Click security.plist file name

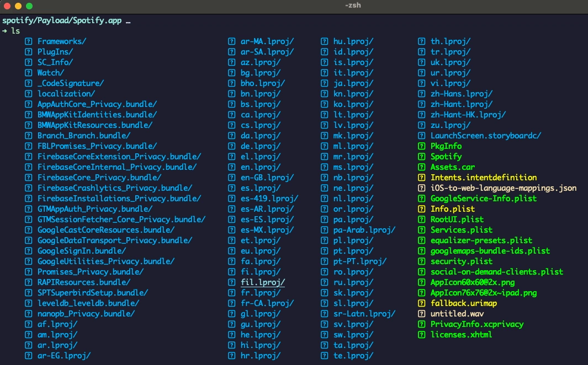(462, 261)
